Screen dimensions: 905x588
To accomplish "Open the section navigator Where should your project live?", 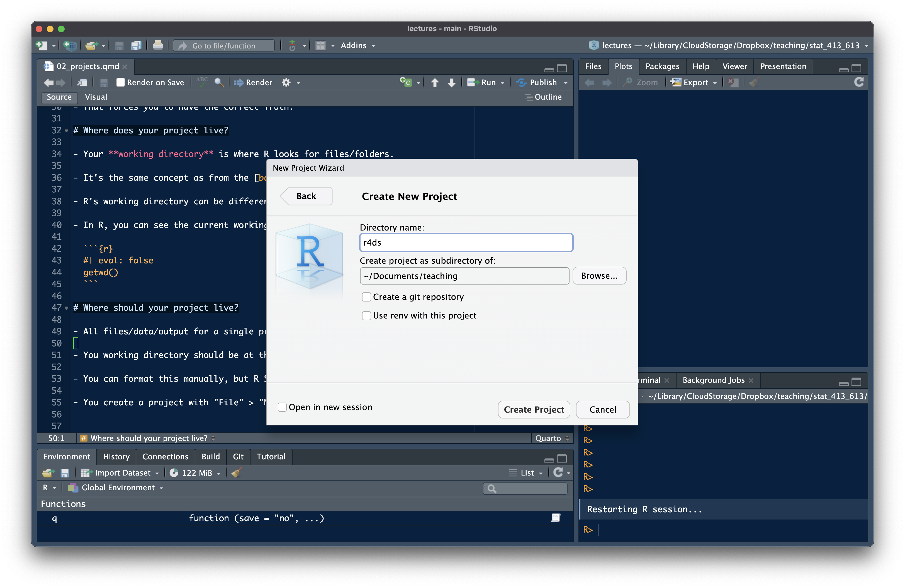I will 148,438.
